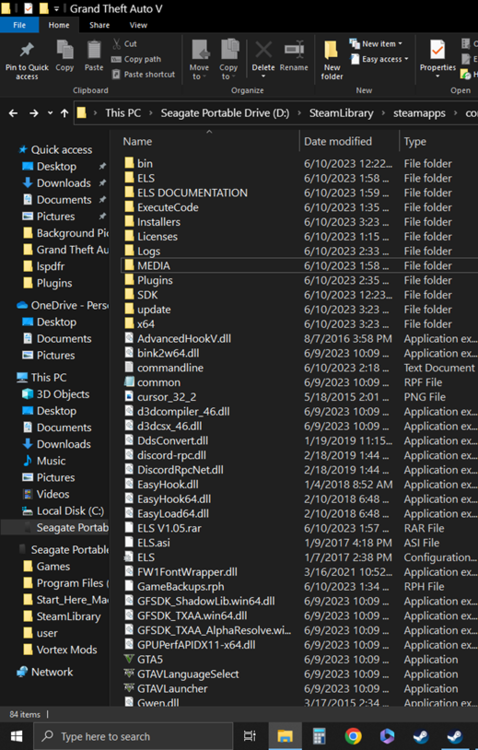Select the ELS DOCUMENTATION folder

click(192, 193)
